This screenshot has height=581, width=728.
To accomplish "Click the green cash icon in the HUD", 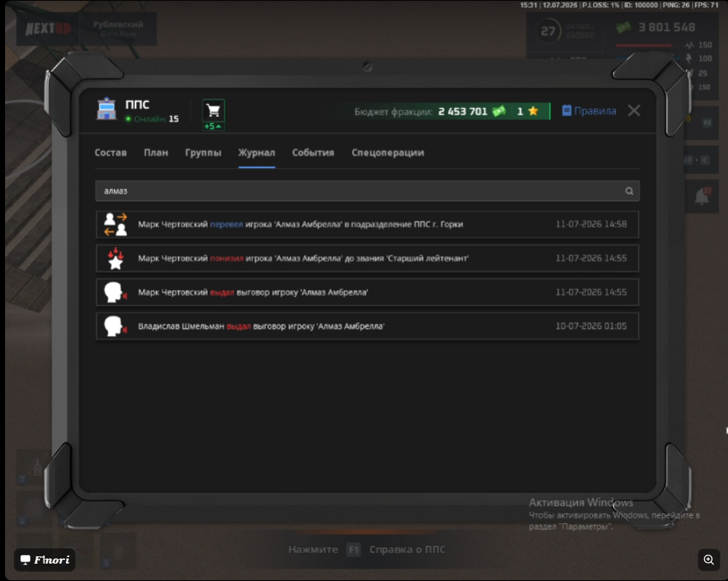I will coord(623,28).
